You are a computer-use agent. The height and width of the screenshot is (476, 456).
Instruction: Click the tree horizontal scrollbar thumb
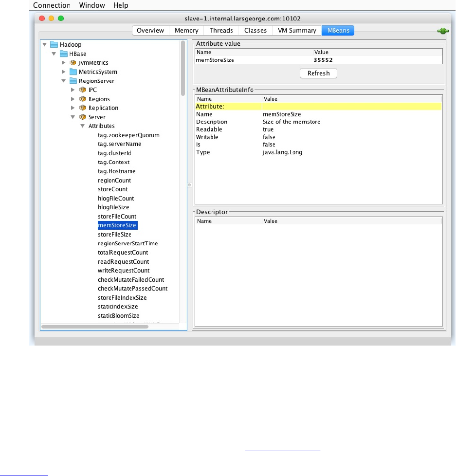tap(95, 327)
